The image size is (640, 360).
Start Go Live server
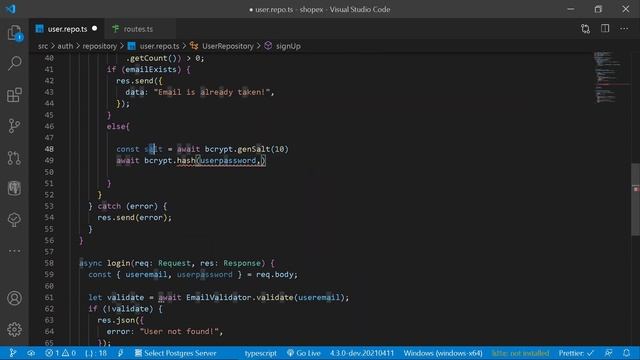(303, 353)
